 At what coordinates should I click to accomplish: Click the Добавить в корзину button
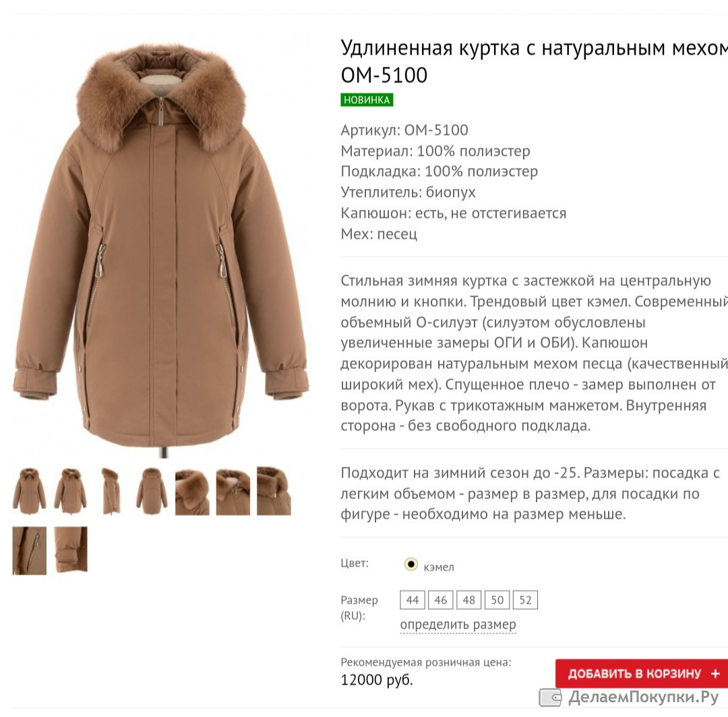pos(642,673)
